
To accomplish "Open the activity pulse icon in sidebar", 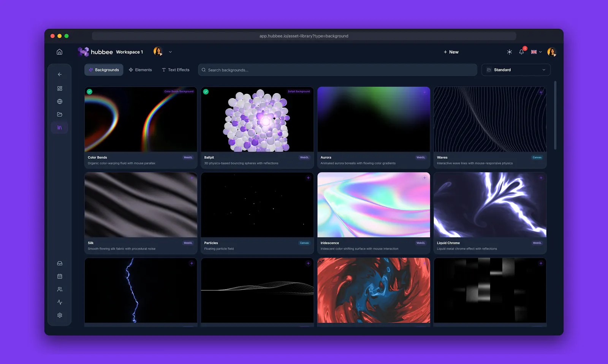I will tap(60, 302).
